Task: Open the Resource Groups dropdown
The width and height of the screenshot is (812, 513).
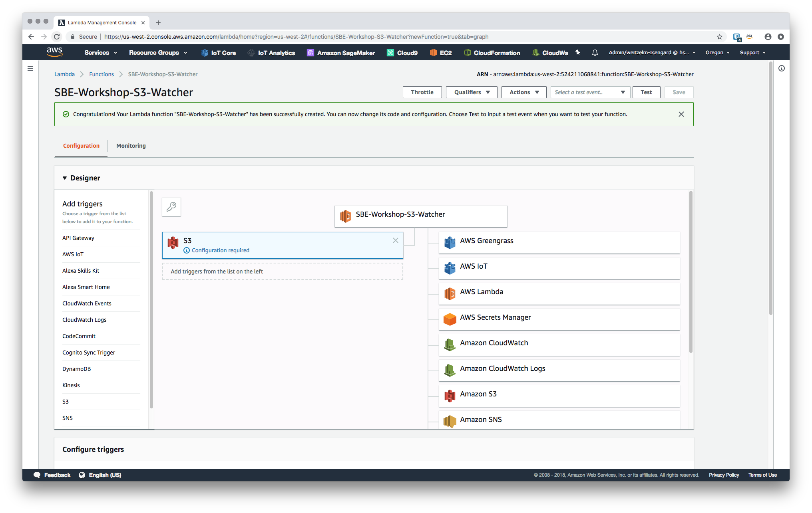Action: pos(158,53)
